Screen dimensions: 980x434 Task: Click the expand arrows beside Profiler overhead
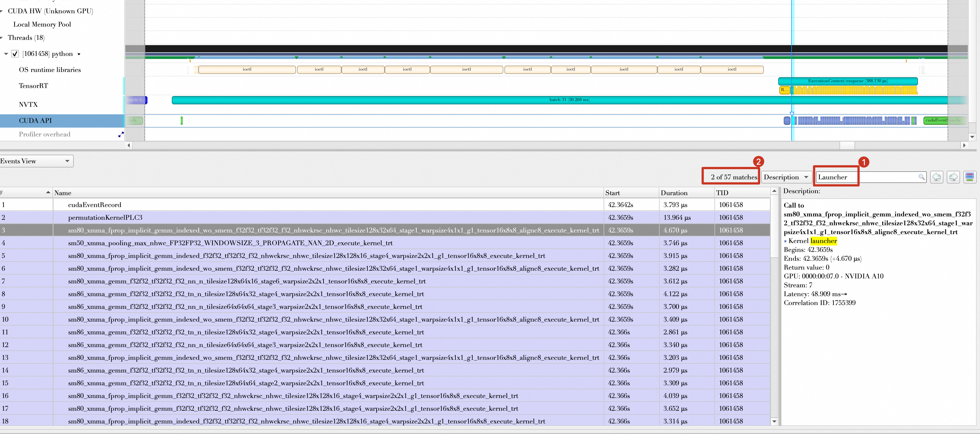[121, 135]
